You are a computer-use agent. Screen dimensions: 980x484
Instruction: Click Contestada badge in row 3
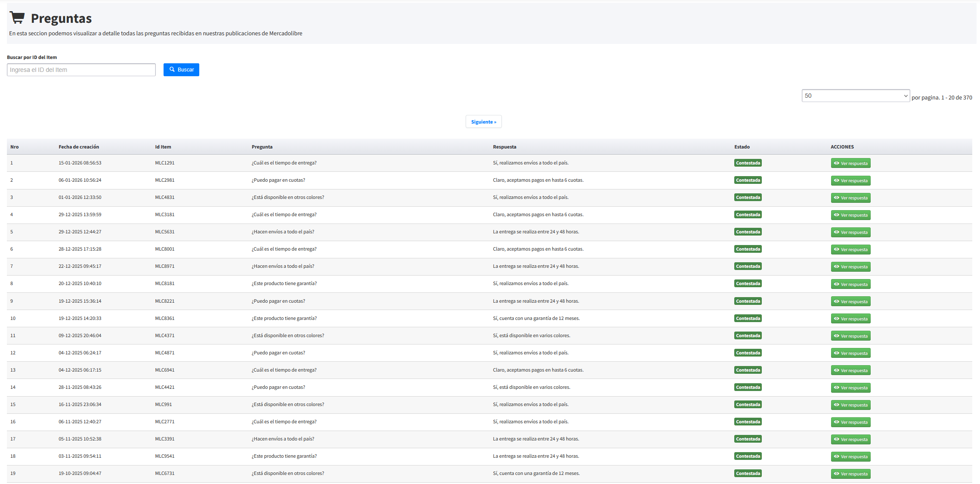[x=748, y=197]
